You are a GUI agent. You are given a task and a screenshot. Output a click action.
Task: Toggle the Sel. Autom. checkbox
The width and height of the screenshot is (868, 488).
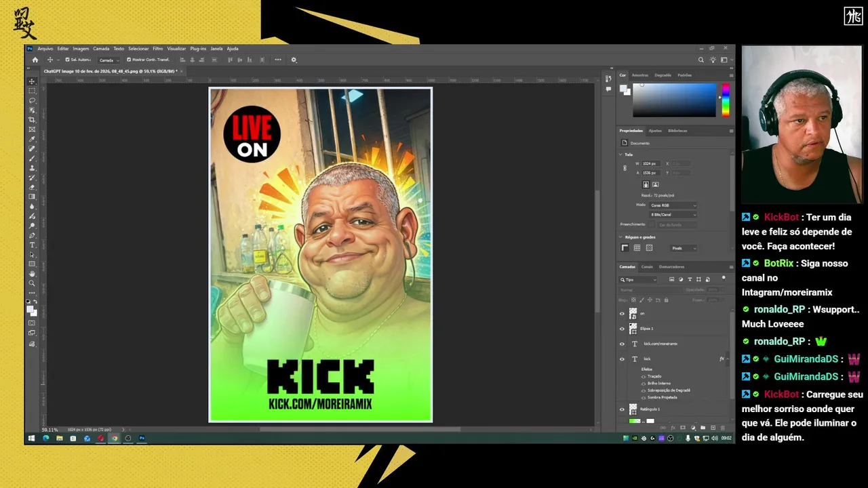tap(67, 60)
